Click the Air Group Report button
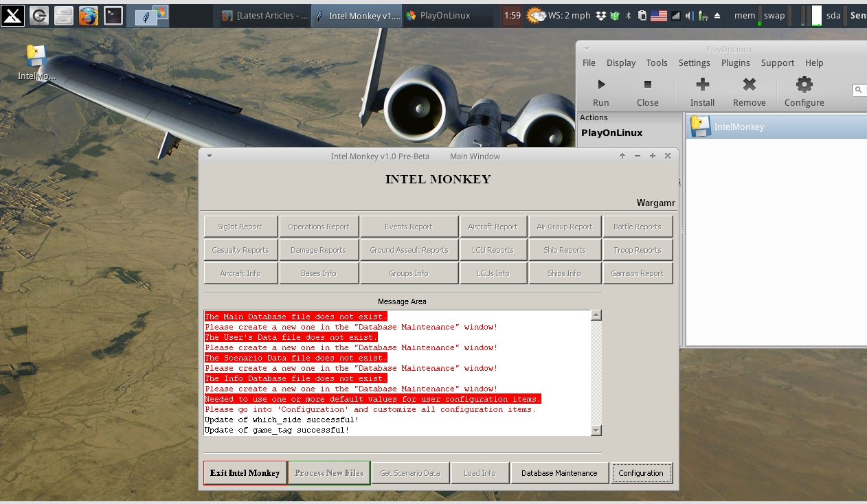This screenshot has height=504, width=867. [565, 227]
